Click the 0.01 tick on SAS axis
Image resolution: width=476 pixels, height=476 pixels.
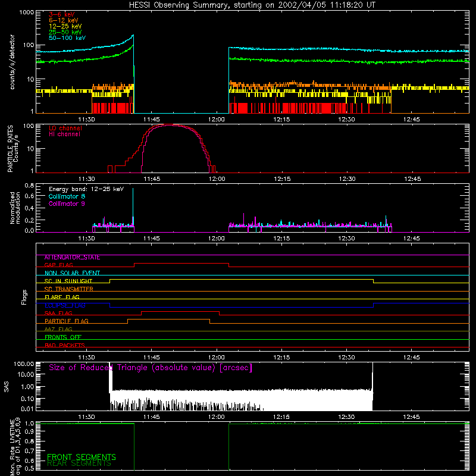click(27, 409)
